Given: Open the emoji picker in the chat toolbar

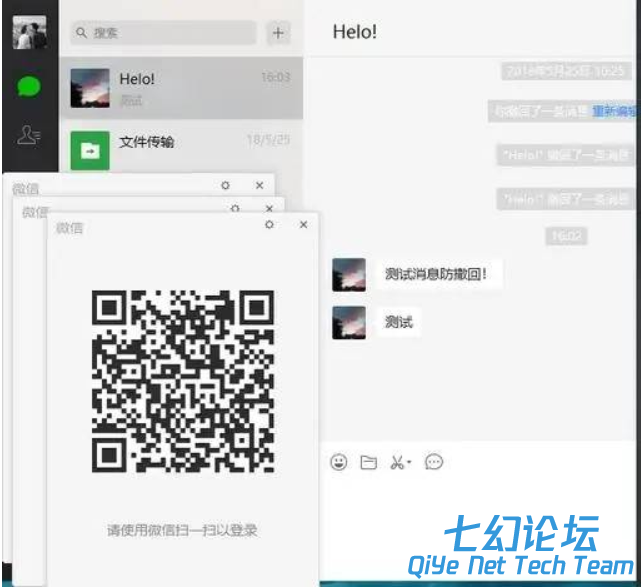Looking at the screenshot, I should pos(339,462).
